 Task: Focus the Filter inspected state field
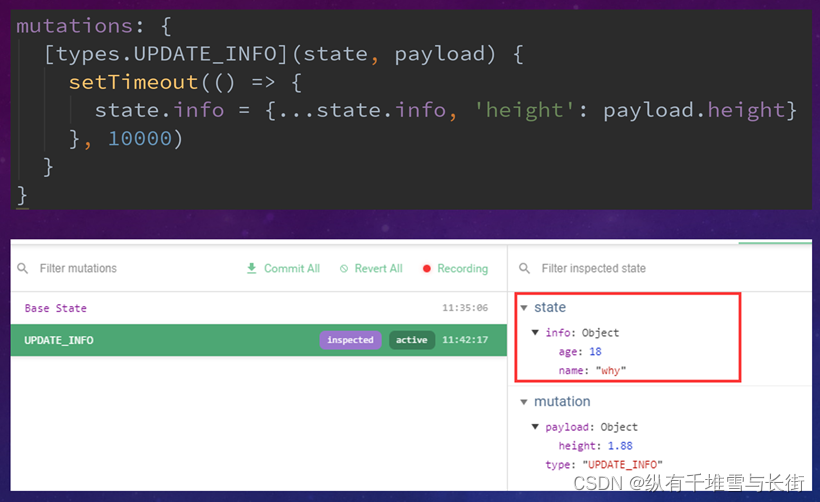[594, 268]
